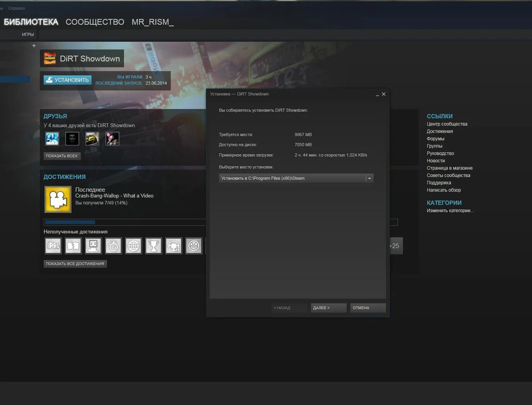Click the ОТМЕНА button

point(368,308)
